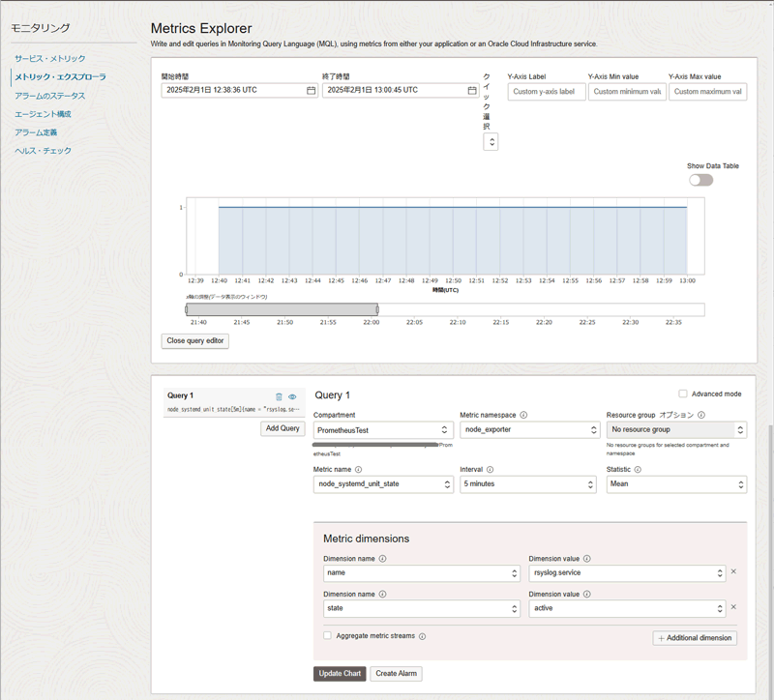Open Dimension name dropdown set to state
Image resolution: width=774 pixels, height=700 pixels.
tap(421, 608)
